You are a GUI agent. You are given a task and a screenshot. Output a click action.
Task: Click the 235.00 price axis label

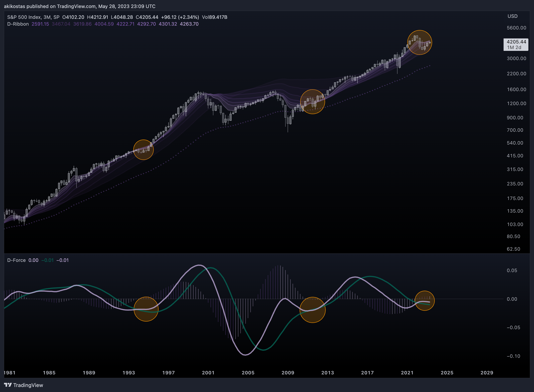(x=515, y=184)
